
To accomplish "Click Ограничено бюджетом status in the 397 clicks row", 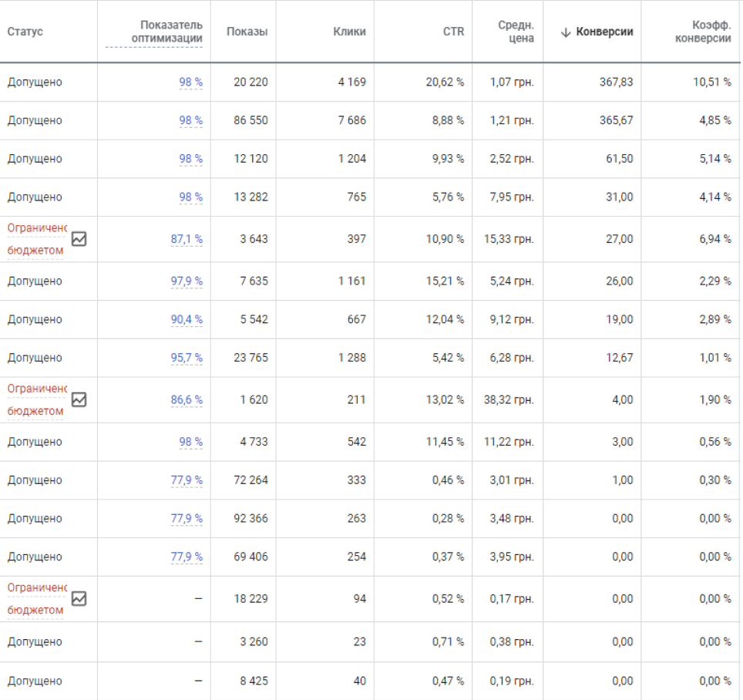I will pos(37,239).
